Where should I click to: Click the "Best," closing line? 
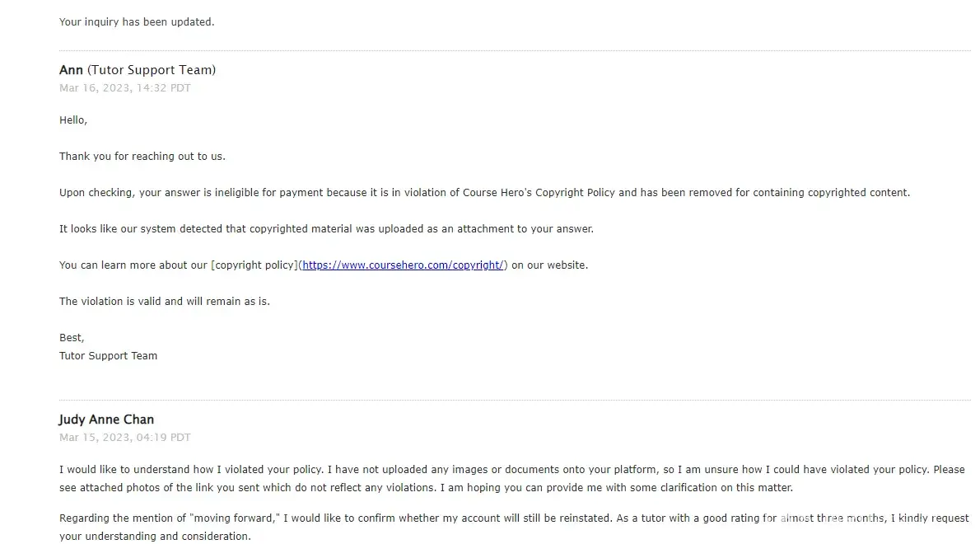click(72, 338)
